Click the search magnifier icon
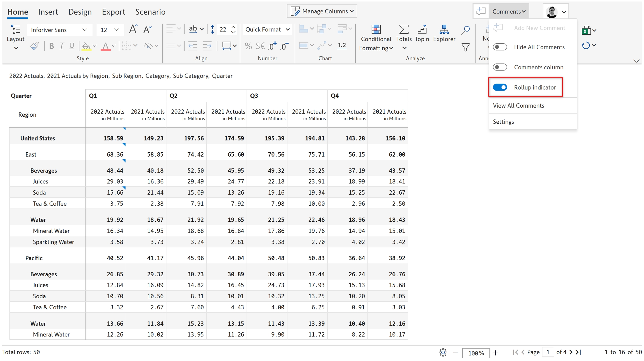The height and width of the screenshot is (361, 644). pos(465,30)
